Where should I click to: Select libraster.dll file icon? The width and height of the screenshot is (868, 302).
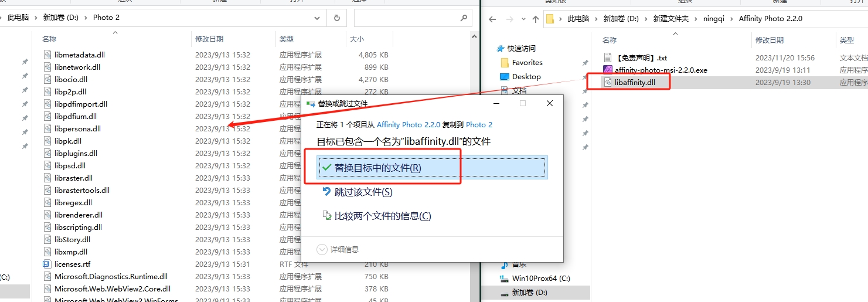pyautogui.click(x=47, y=178)
